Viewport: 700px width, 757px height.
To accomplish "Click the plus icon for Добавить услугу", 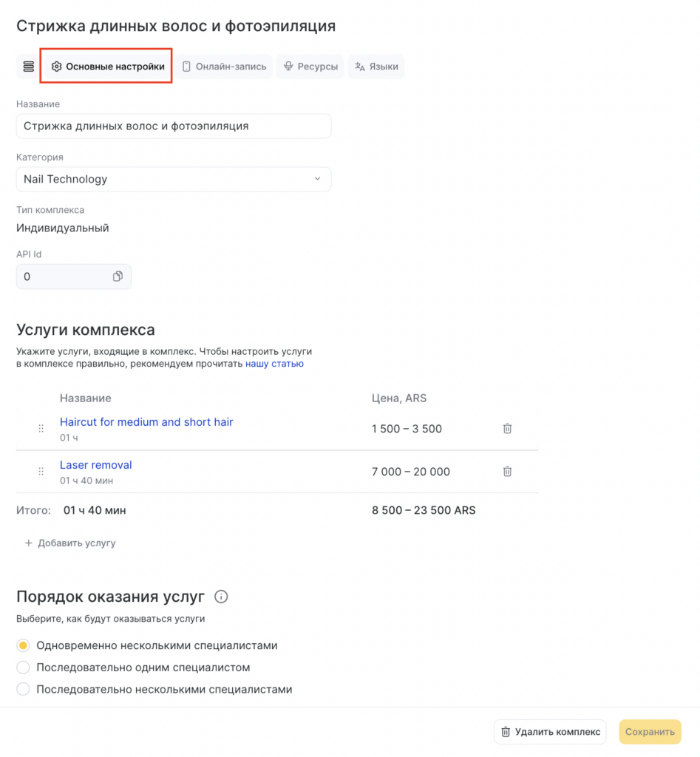I will (29, 543).
